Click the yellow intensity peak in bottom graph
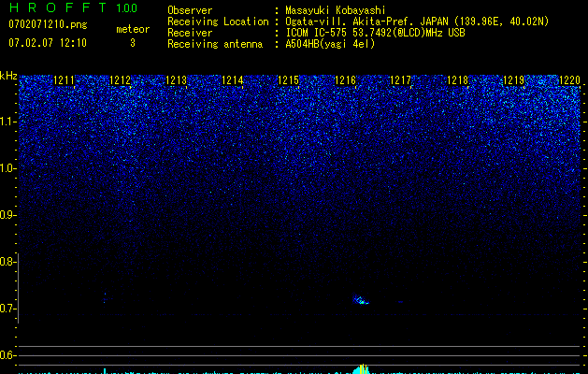Image resolution: width=588 pixels, height=374 pixels. pos(363,368)
